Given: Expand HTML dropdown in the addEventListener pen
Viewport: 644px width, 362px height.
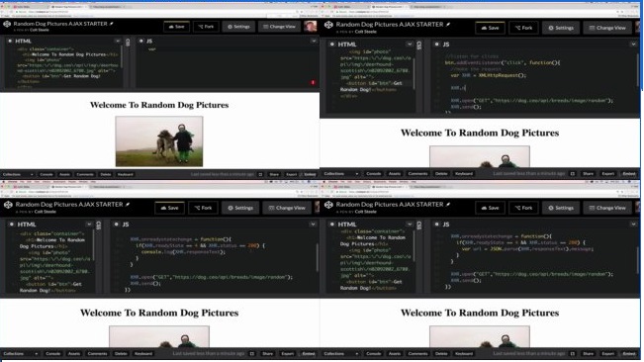Looking at the screenshot, I should [410, 45].
